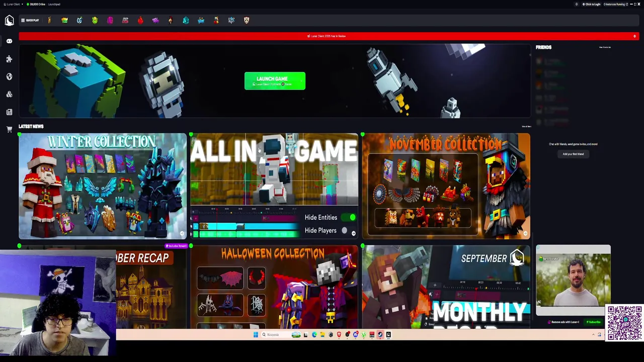Click View all link beside Latest News

(x=526, y=126)
